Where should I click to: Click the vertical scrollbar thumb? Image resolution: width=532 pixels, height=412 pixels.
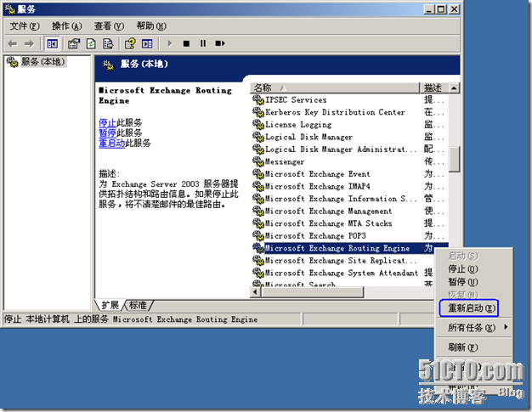tap(454, 160)
